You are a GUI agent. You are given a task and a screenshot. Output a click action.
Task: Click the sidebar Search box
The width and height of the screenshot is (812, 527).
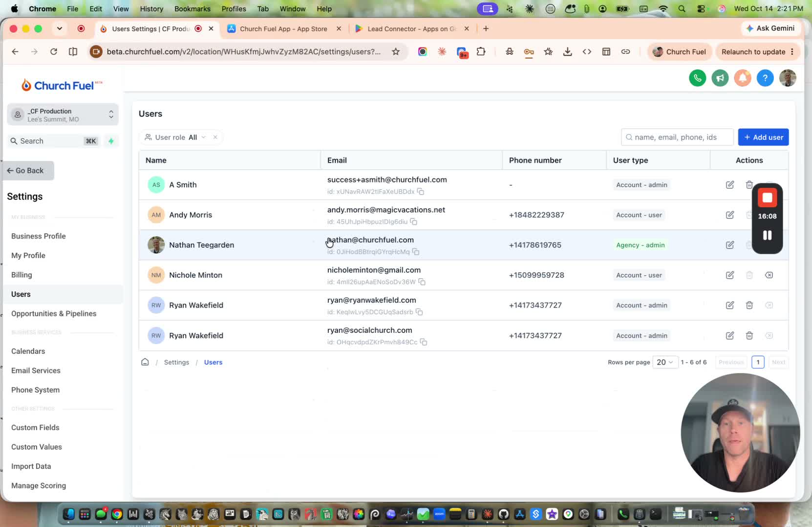click(x=54, y=141)
